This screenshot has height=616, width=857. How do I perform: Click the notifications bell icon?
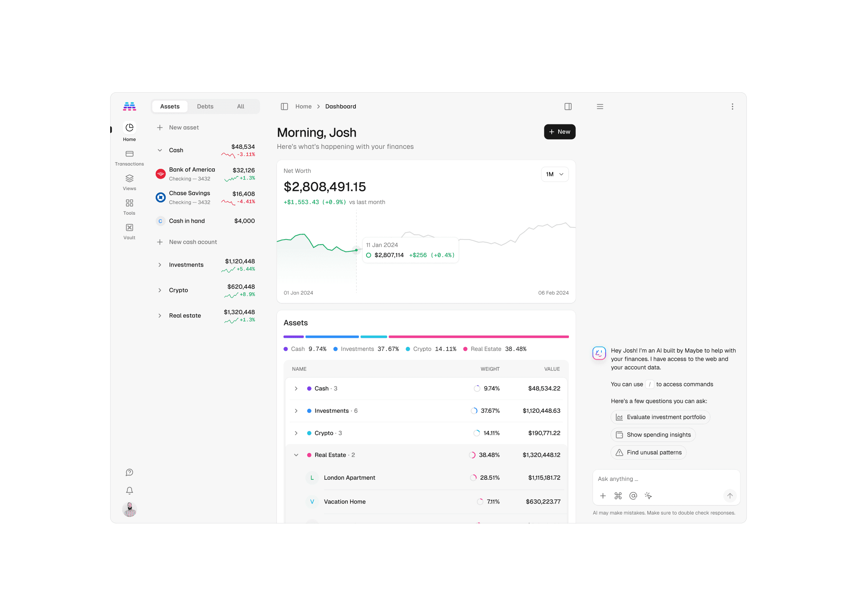coord(129,491)
